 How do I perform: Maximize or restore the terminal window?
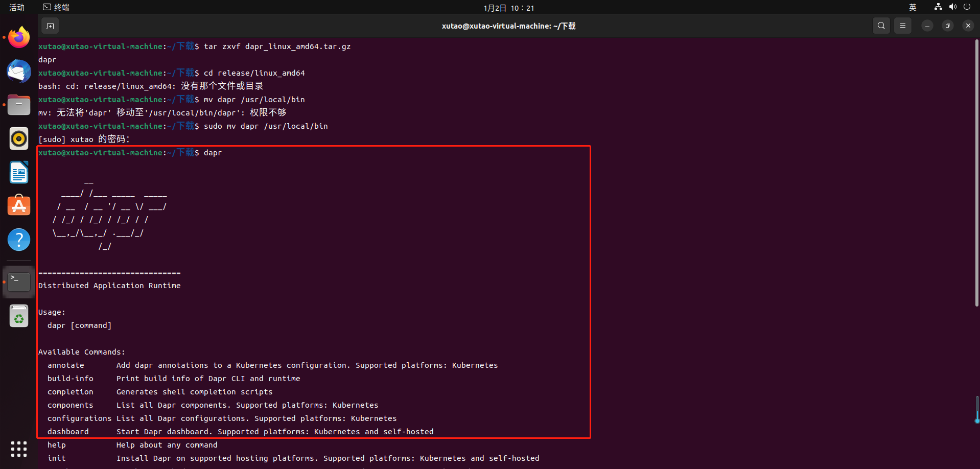pos(948,26)
